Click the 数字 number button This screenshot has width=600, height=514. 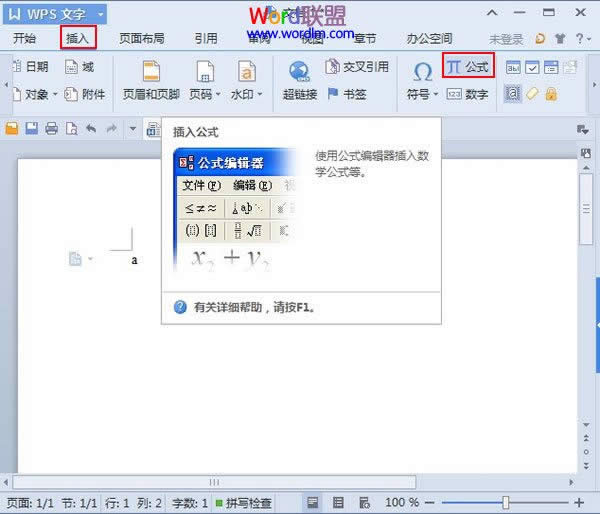click(467, 95)
